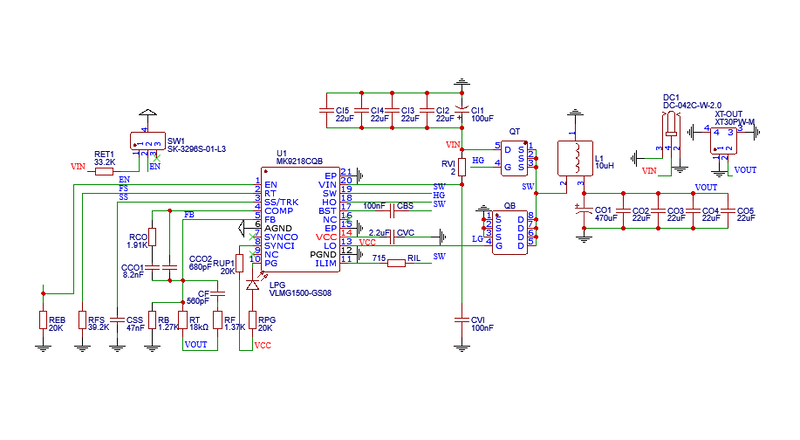Click the SS/TRK pin name on U1

[x=282, y=202]
